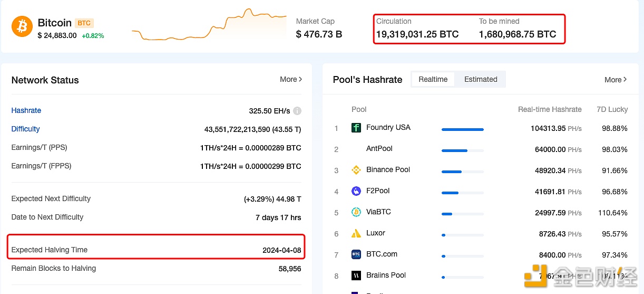Viewport: 644px width, 294px height.
Task: Click the Binance Pool hashrate bar
Action: coord(463,172)
